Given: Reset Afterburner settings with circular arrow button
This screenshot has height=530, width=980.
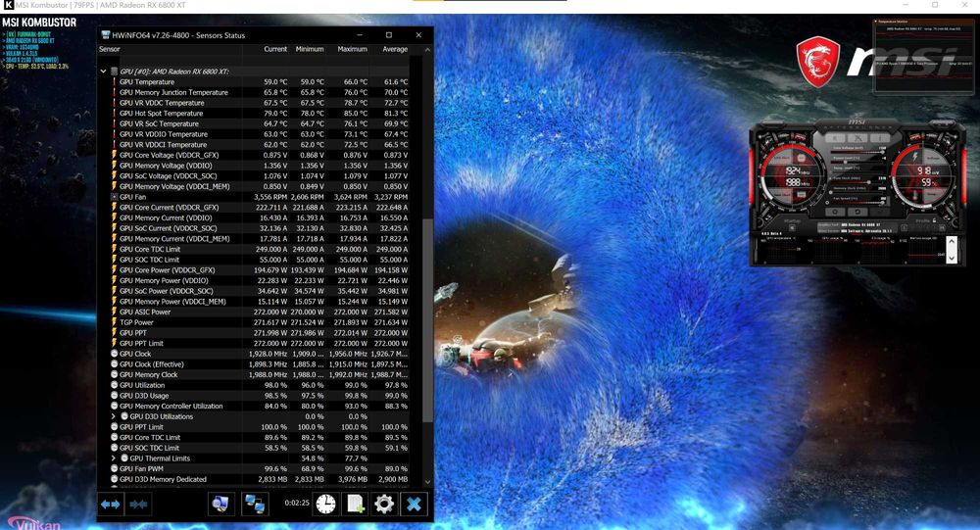Looking at the screenshot, I should point(857,212).
